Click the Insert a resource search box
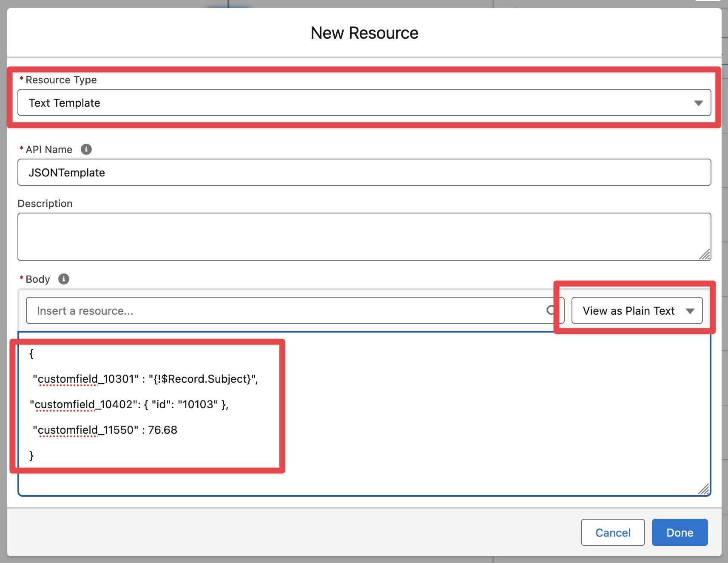728x563 pixels. coord(285,311)
